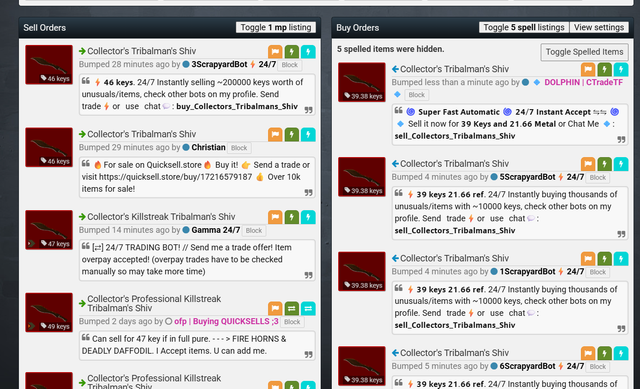Block user Gamma 24/7
This screenshot has height=389, width=640.
point(254,231)
